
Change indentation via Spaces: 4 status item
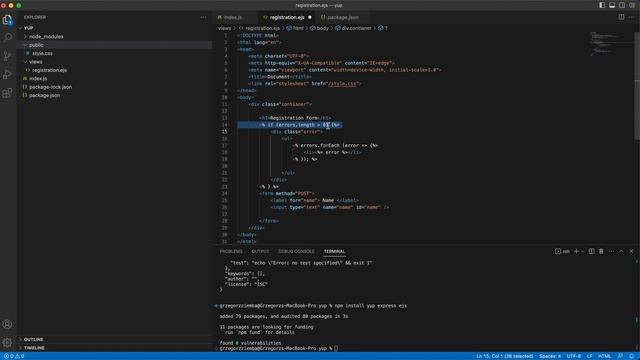(x=550, y=356)
